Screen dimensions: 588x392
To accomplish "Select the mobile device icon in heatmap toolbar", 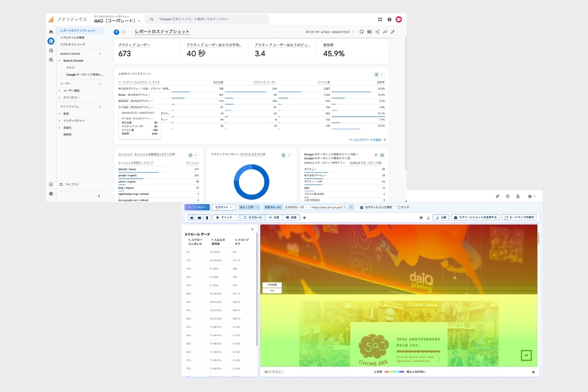I will click(x=207, y=218).
